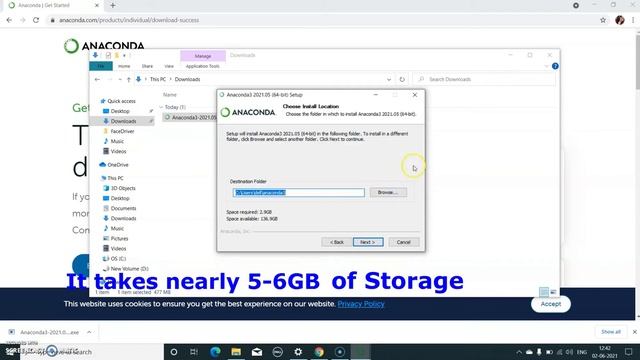This screenshot has width=640, height=360.
Task: Open the View ribbon tab
Action: pyautogui.click(x=169, y=66)
